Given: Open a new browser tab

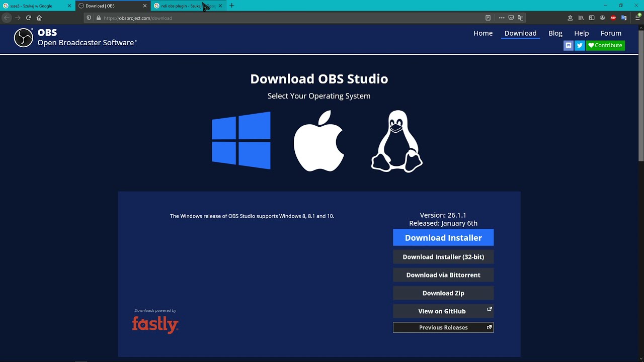Looking at the screenshot, I should tap(232, 6).
